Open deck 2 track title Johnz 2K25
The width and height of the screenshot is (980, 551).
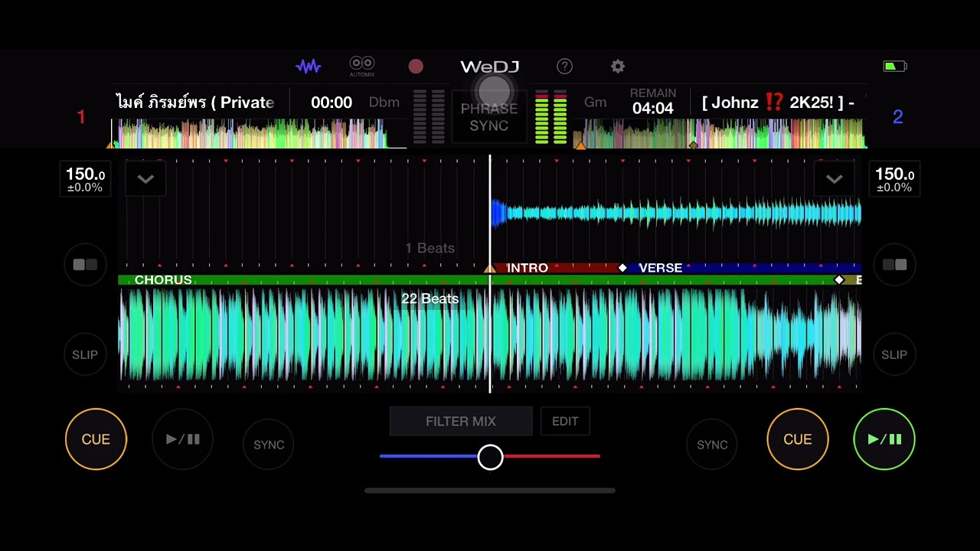tap(778, 103)
